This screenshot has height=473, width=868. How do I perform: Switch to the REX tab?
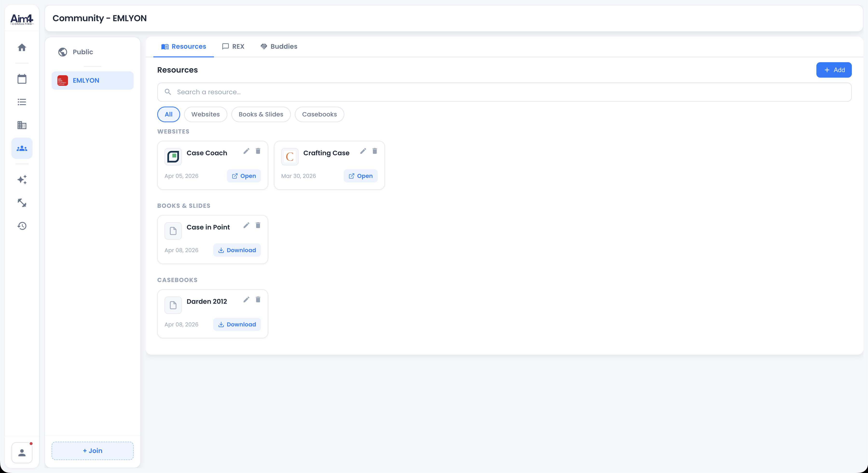233,47
